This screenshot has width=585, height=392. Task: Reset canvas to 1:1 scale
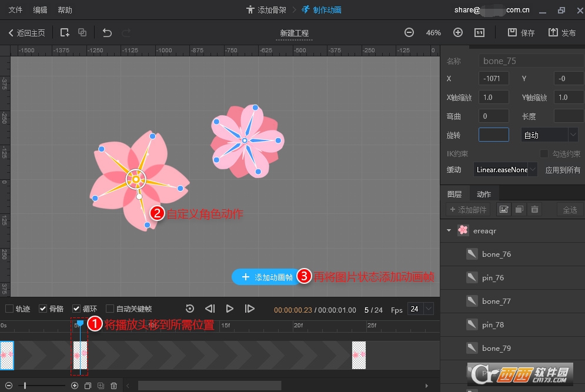(x=479, y=33)
